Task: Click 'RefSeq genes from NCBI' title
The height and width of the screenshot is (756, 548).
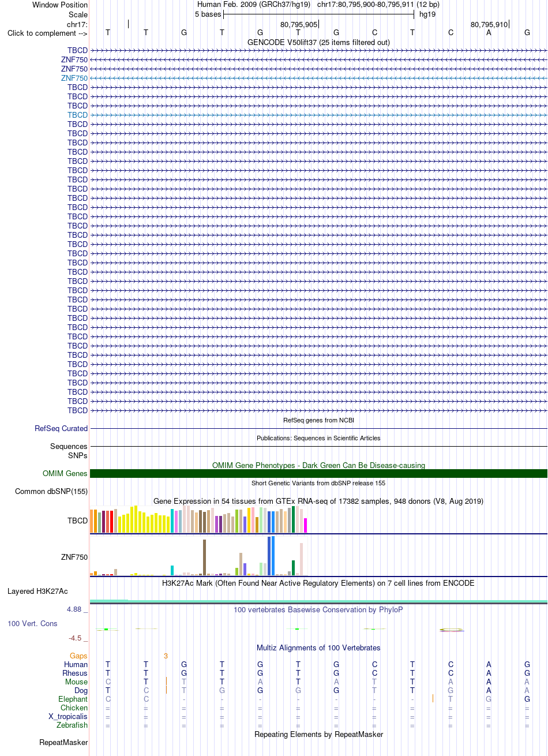Action: [x=318, y=420]
